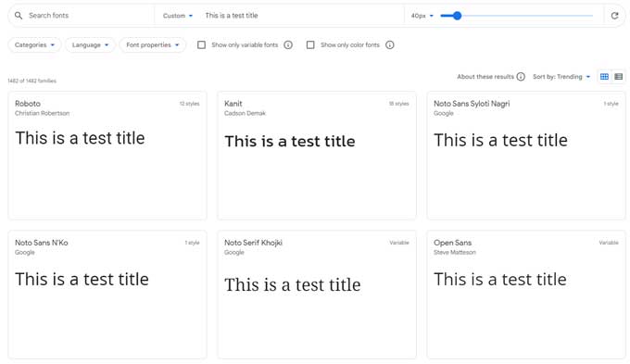Click the preview text input field
The height and width of the screenshot is (364, 630).
point(301,16)
